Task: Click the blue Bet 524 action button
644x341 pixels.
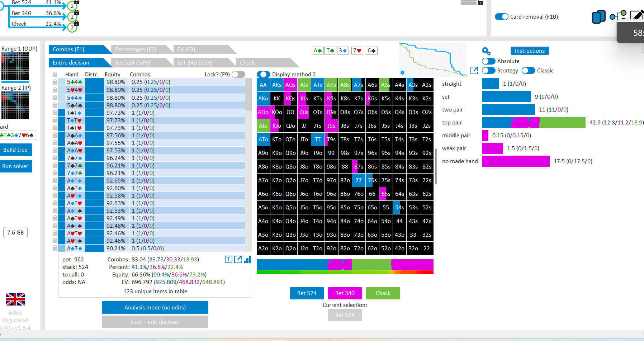Action: click(307, 293)
